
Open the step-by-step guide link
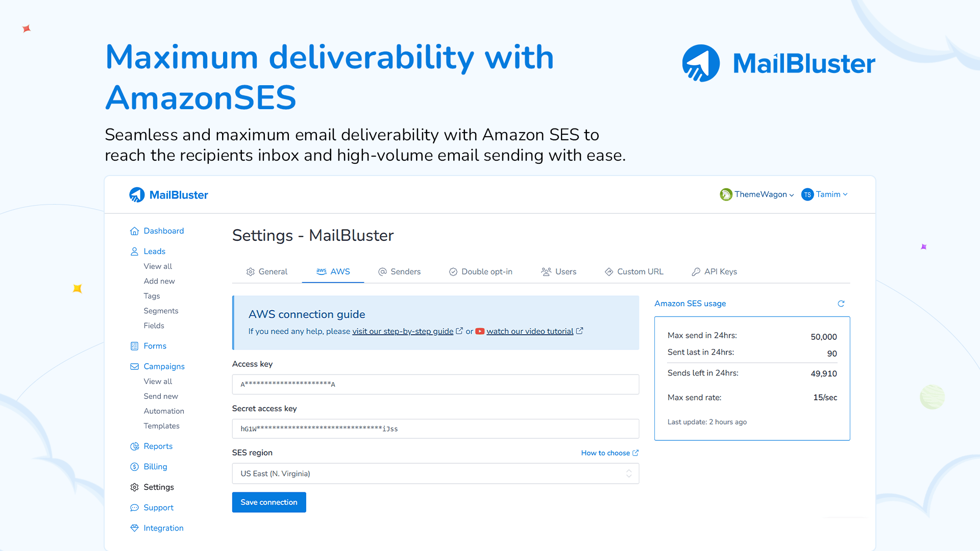(402, 332)
